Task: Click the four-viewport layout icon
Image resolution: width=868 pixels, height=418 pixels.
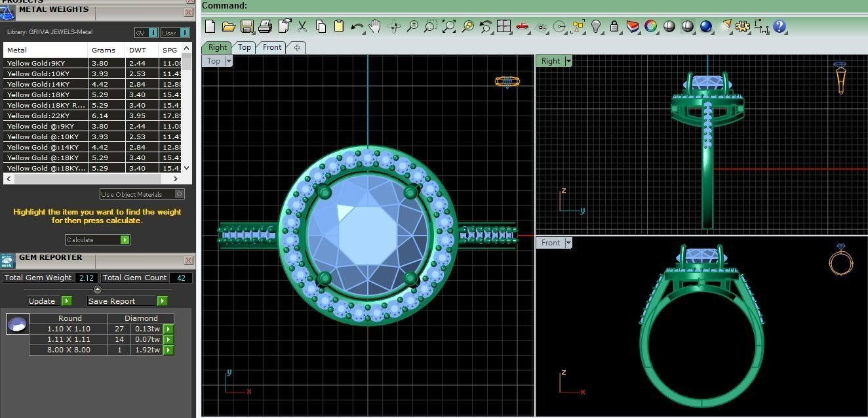Action: [x=503, y=26]
